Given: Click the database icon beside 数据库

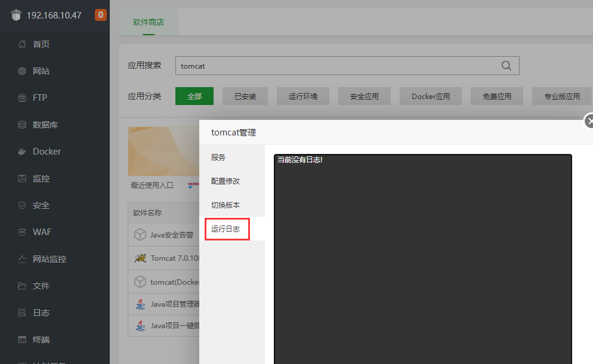Looking at the screenshot, I should click(x=22, y=125).
